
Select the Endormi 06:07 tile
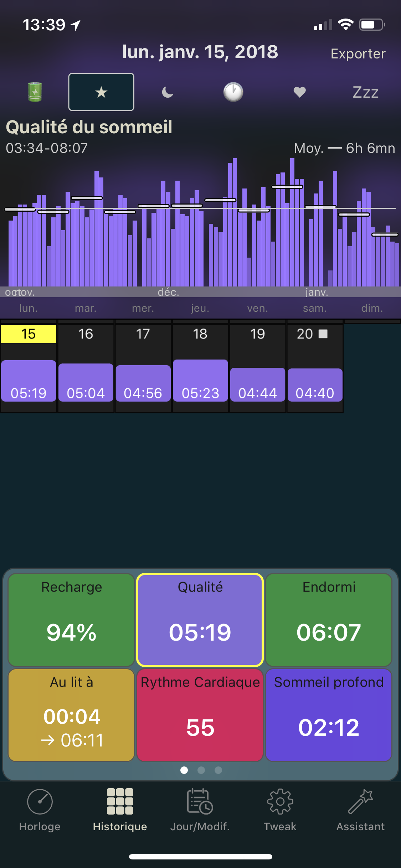pyautogui.click(x=329, y=619)
